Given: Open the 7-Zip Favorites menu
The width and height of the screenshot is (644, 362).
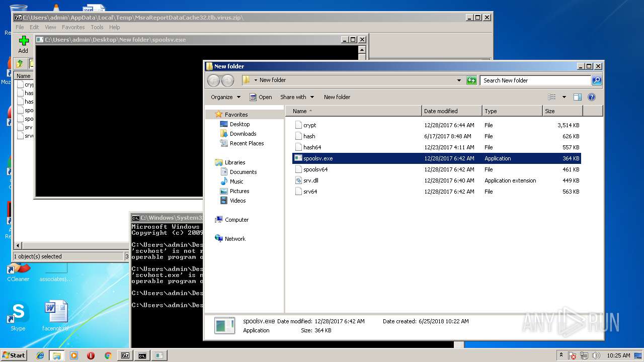Looking at the screenshot, I should [x=73, y=27].
